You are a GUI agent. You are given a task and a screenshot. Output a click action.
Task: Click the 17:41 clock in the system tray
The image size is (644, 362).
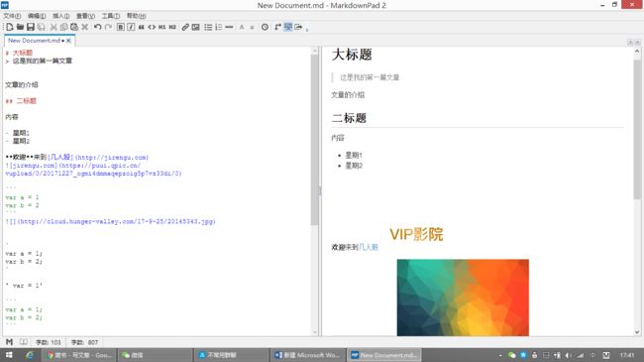627,355
